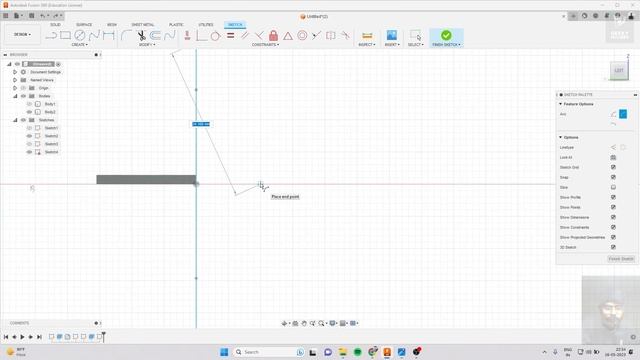Apply the Concentric constraint
Viewport: 640px width, 360px height.
[302, 36]
